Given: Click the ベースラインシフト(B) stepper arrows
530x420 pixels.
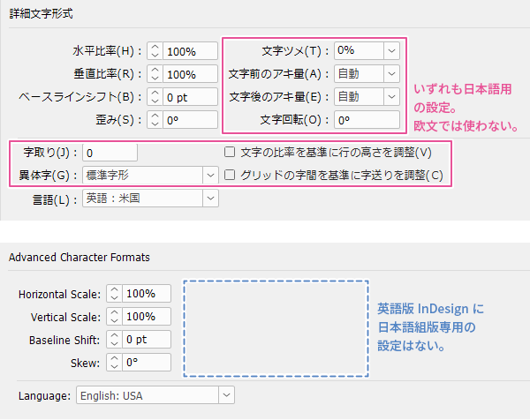Looking at the screenshot, I should tap(155, 97).
